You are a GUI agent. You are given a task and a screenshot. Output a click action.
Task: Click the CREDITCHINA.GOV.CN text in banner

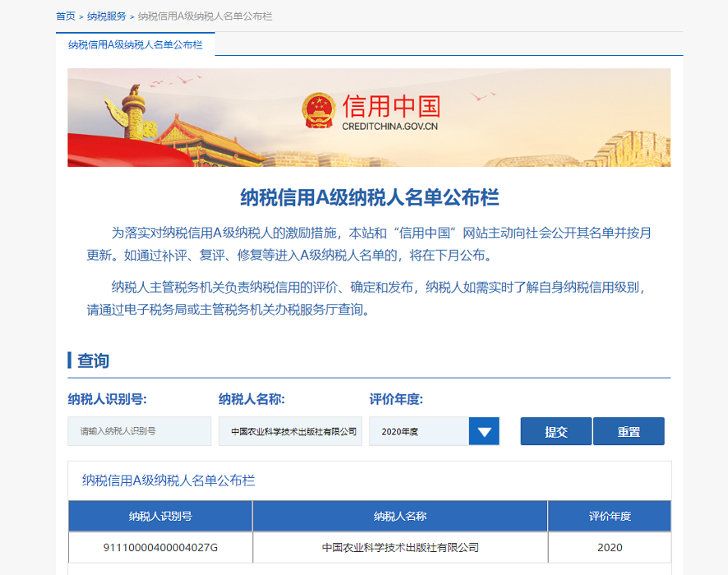click(390, 126)
